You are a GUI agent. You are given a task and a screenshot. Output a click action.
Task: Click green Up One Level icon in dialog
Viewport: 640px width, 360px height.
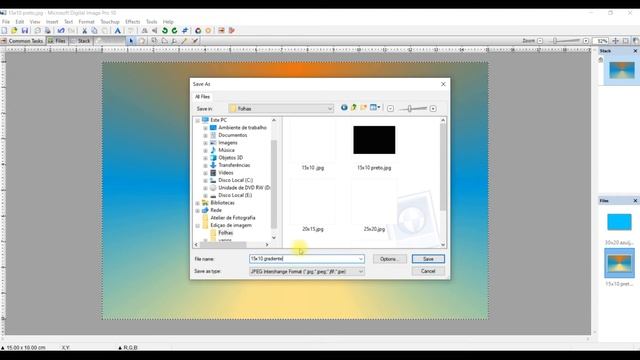[x=353, y=108]
